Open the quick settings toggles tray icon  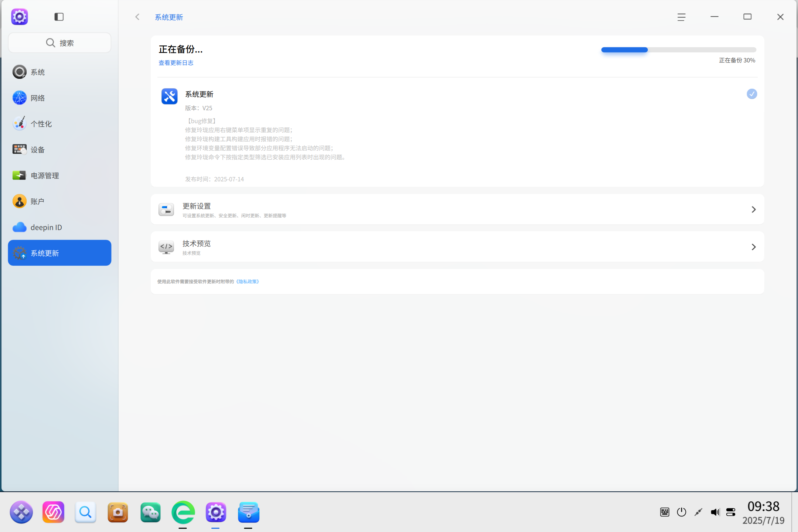click(731, 512)
